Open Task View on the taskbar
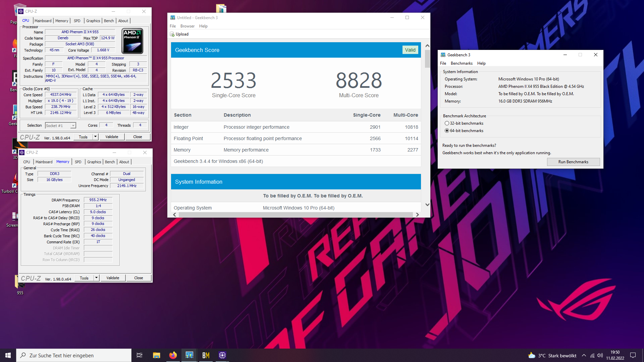 140,355
